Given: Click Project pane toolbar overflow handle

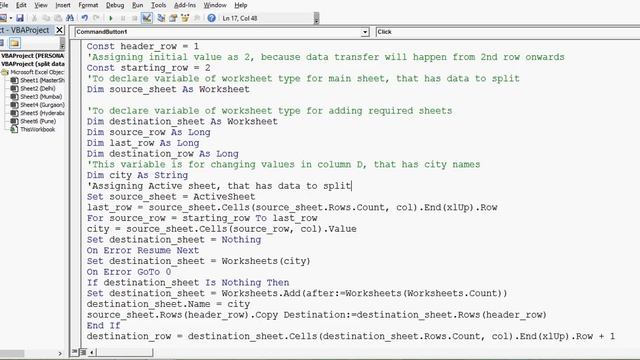Looking at the screenshot, I should (62, 43).
